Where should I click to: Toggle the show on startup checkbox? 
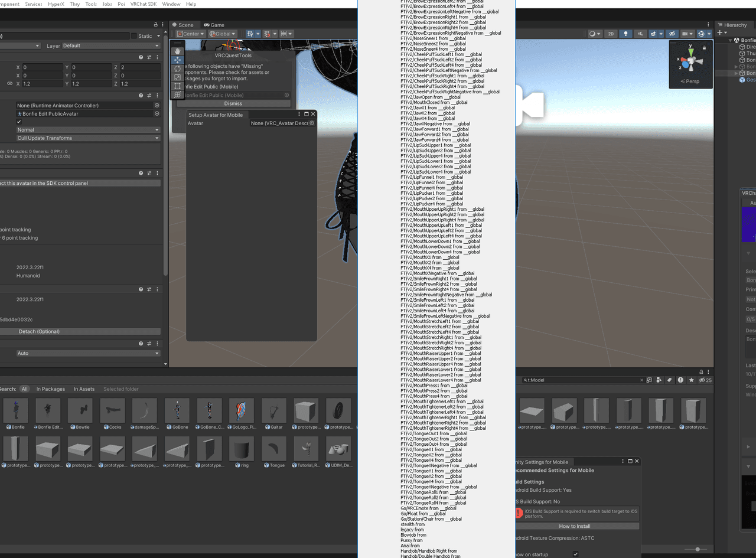tap(575, 554)
